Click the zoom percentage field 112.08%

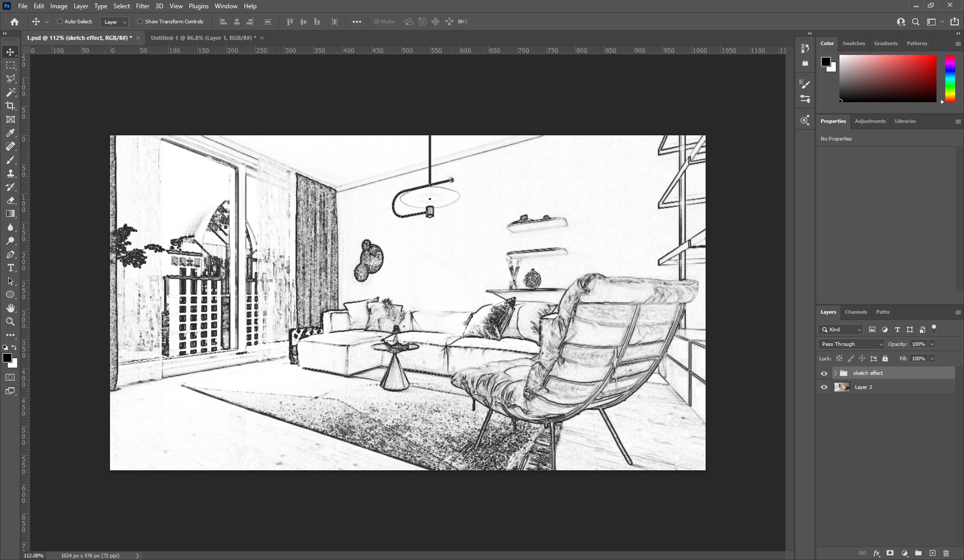coord(34,555)
